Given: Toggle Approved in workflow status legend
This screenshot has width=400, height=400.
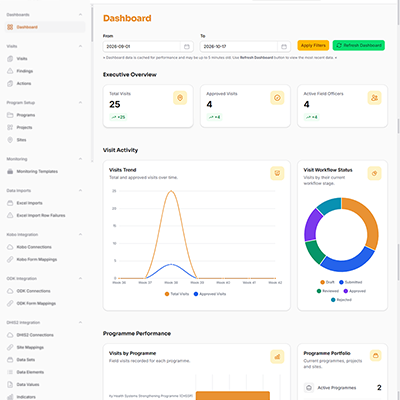Looking at the screenshot, I should click(355, 291).
